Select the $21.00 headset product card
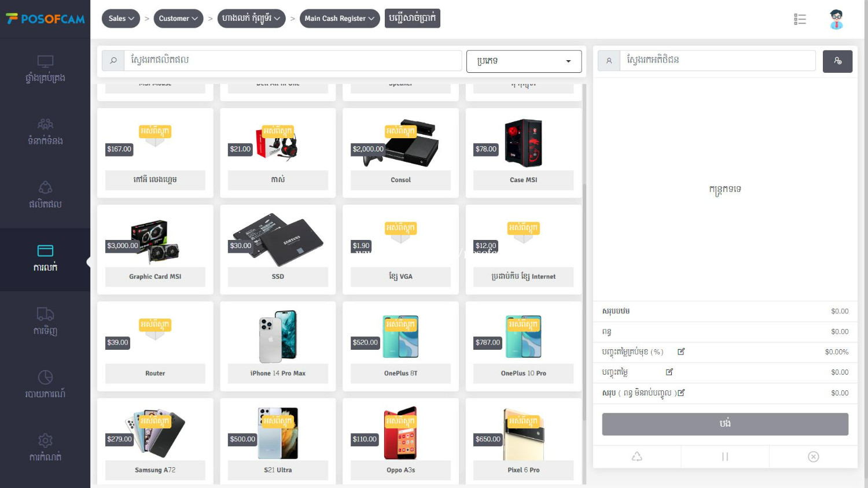 pos(278,153)
